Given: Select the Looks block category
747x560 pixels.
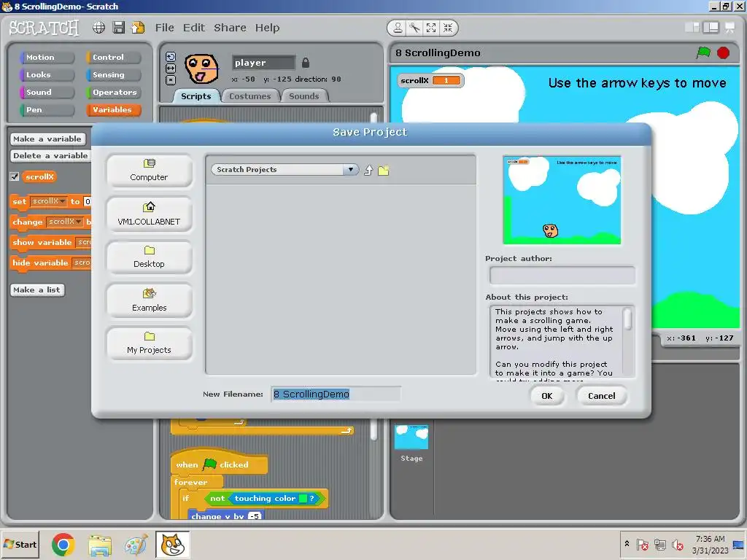Looking at the screenshot, I should [47, 75].
